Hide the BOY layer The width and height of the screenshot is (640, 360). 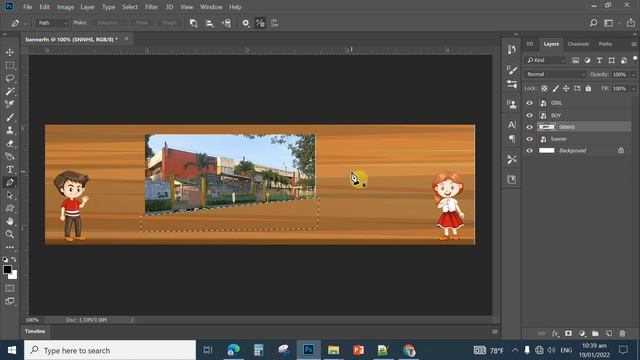529,116
